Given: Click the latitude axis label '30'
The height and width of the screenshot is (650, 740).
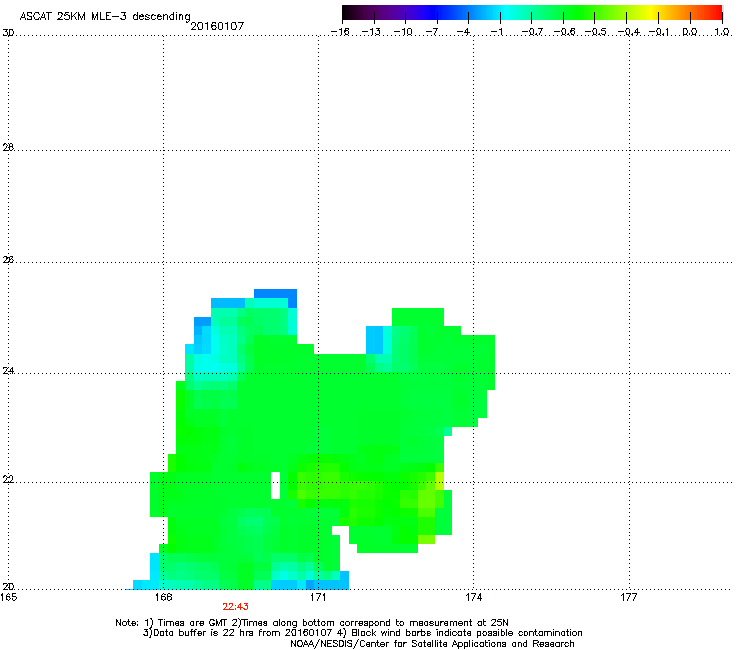Looking at the screenshot, I should [x=8, y=33].
